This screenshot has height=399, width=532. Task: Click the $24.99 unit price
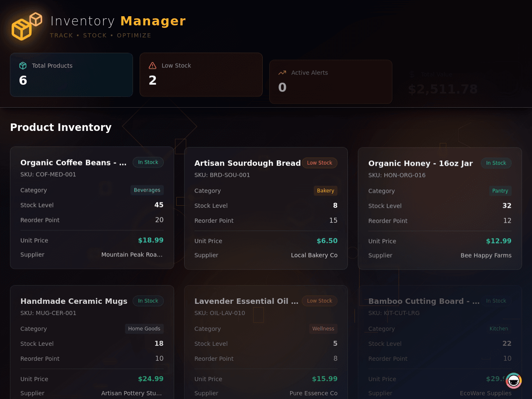click(x=150, y=379)
